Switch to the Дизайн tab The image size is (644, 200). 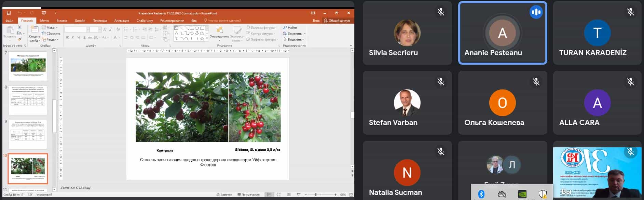click(x=80, y=21)
